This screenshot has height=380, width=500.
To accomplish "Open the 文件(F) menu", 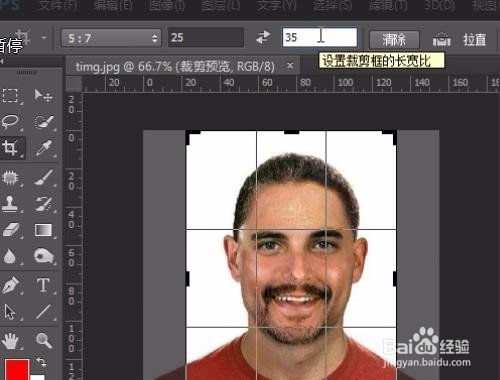I will [58, 6].
